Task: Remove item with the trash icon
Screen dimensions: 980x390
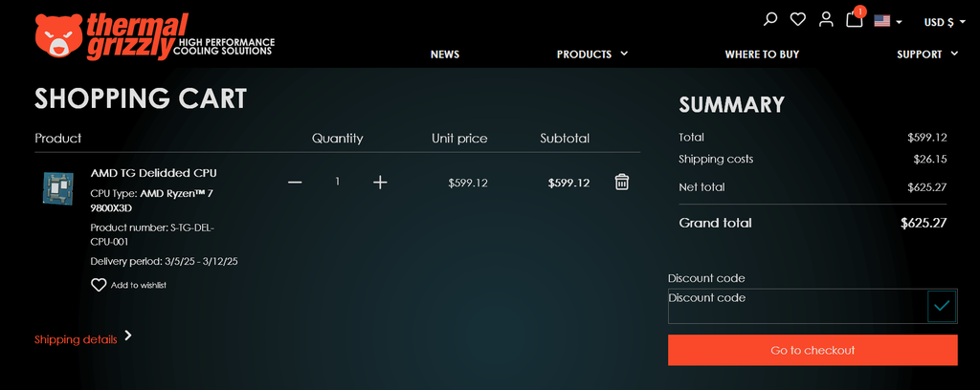Action: tap(622, 182)
